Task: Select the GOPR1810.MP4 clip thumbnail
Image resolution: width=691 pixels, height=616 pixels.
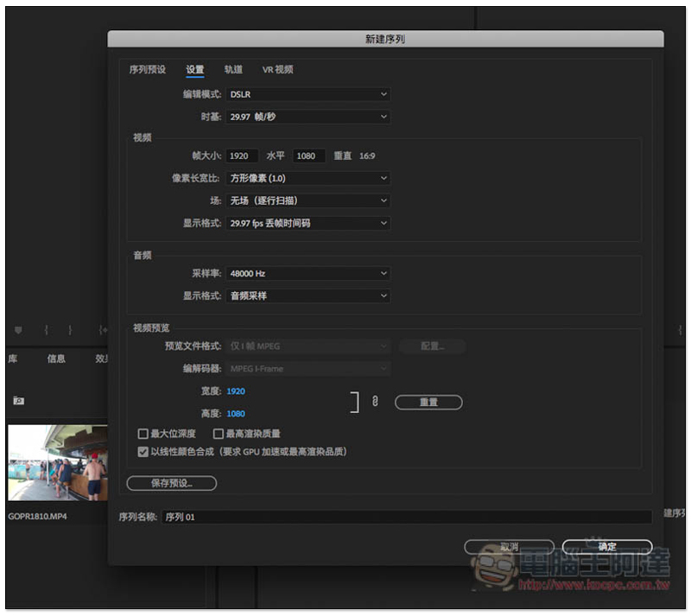Action: click(x=57, y=463)
